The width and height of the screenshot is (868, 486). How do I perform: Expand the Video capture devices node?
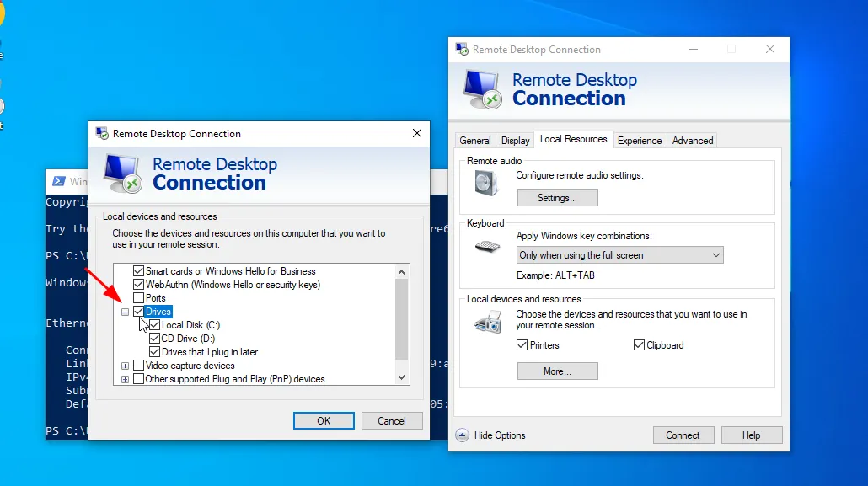coord(125,366)
